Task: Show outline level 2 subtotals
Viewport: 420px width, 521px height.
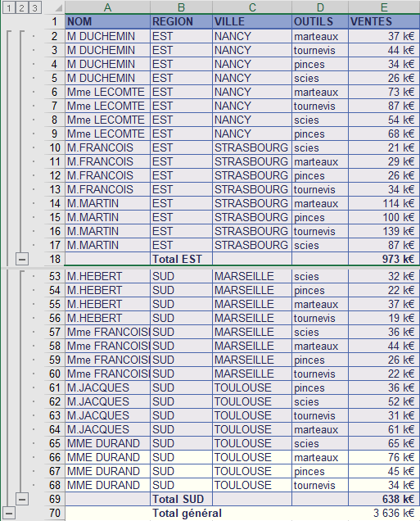Action: [x=22, y=7]
